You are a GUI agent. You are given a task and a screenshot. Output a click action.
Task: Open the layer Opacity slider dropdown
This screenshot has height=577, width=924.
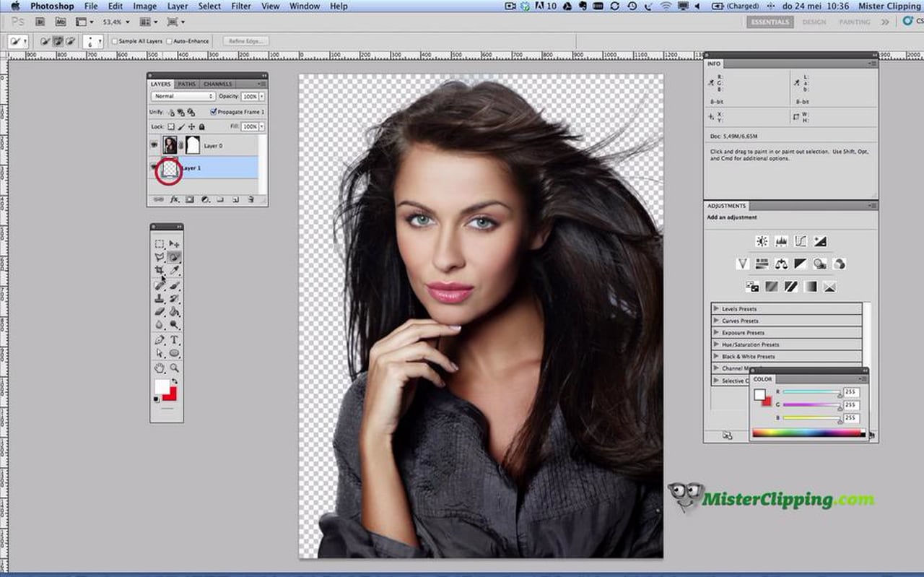point(261,96)
